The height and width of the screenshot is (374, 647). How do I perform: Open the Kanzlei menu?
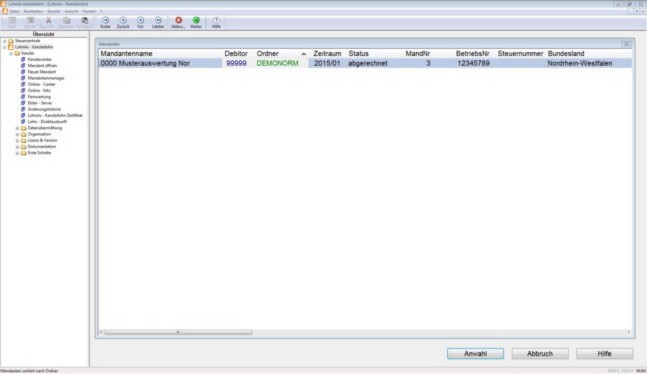[54, 12]
